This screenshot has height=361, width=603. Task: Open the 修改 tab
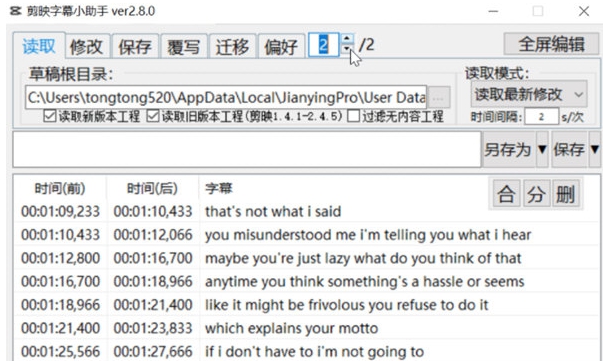click(87, 47)
